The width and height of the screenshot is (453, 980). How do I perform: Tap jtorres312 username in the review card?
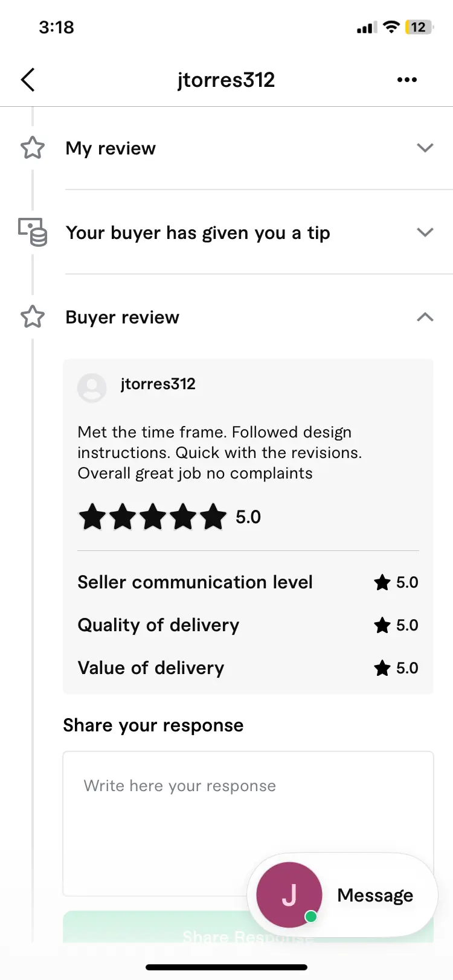[158, 384]
